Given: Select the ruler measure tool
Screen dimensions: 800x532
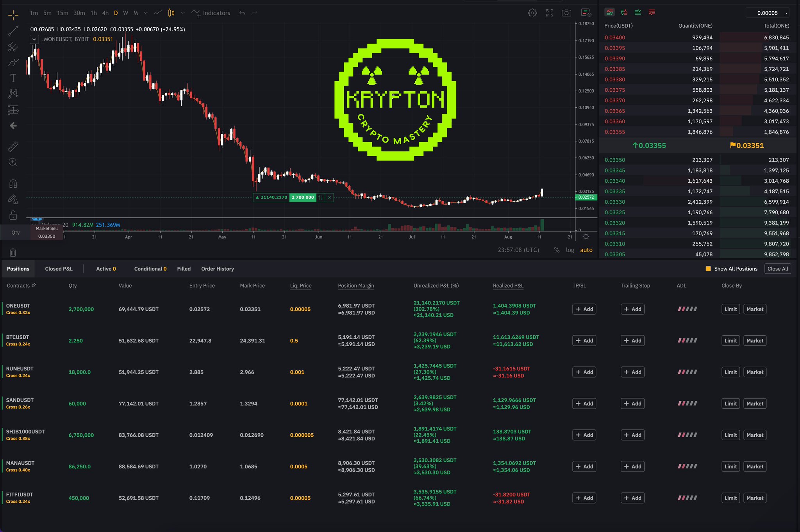Looking at the screenshot, I should pyautogui.click(x=13, y=147).
